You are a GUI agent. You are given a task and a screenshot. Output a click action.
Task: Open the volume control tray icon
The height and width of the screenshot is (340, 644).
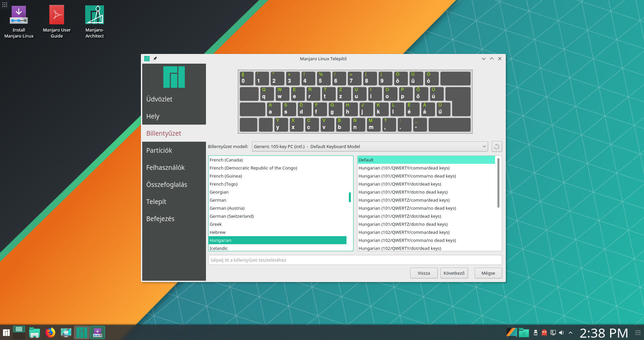click(x=561, y=333)
